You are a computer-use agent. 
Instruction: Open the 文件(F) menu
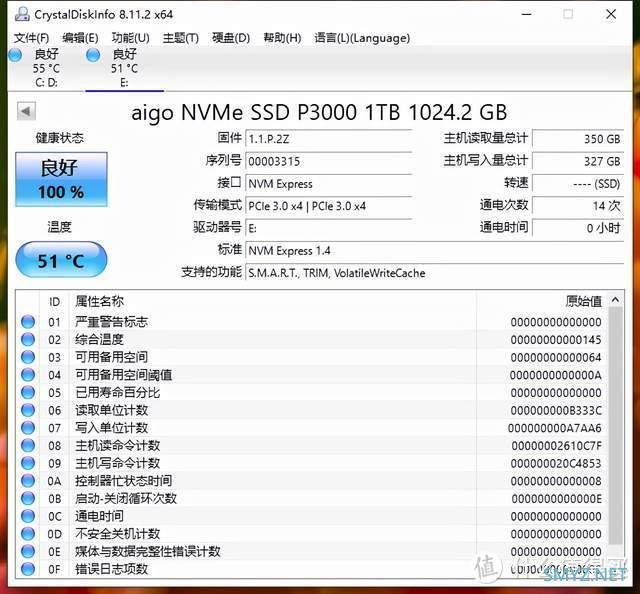point(31,38)
